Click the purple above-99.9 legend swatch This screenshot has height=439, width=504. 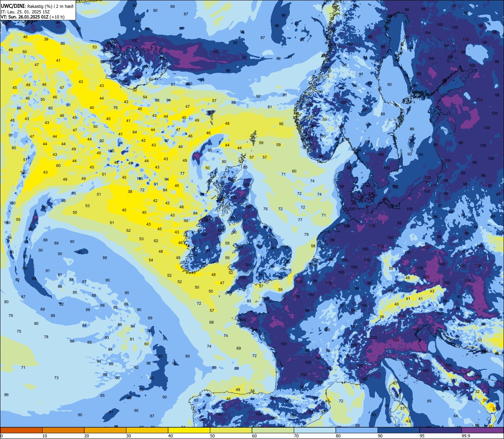[483, 430]
